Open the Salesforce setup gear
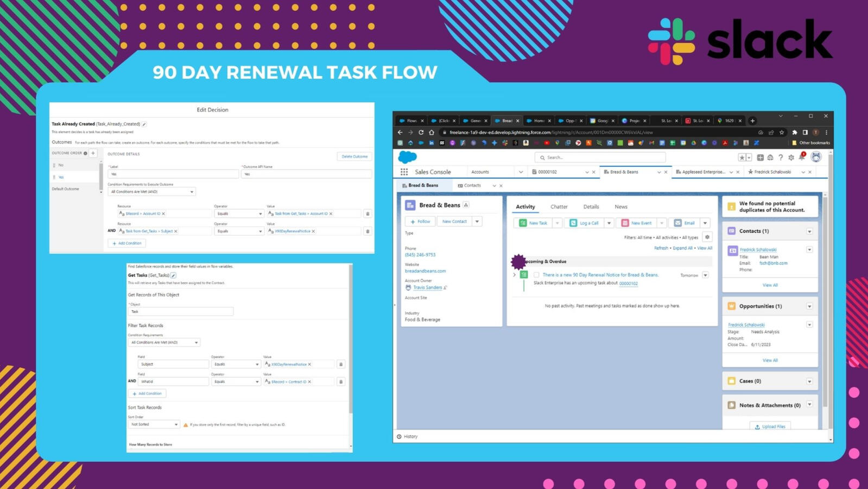This screenshot has height=489, width=868. coord(791,158)
